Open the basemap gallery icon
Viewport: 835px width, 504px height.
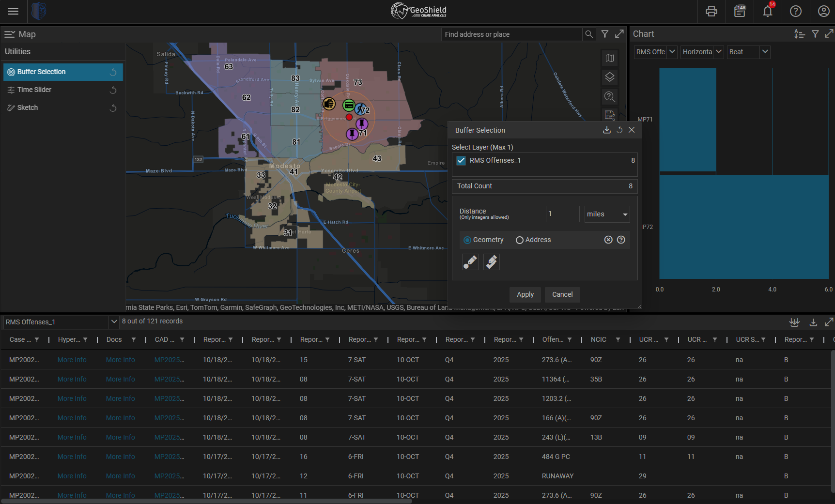[x=610, y=58]
